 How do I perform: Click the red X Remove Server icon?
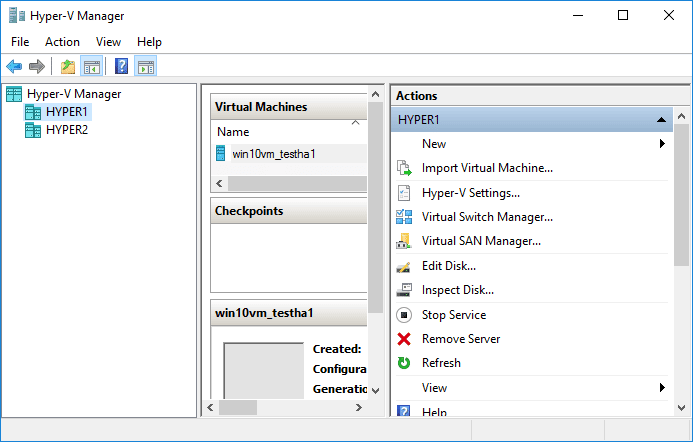point(404,339)
